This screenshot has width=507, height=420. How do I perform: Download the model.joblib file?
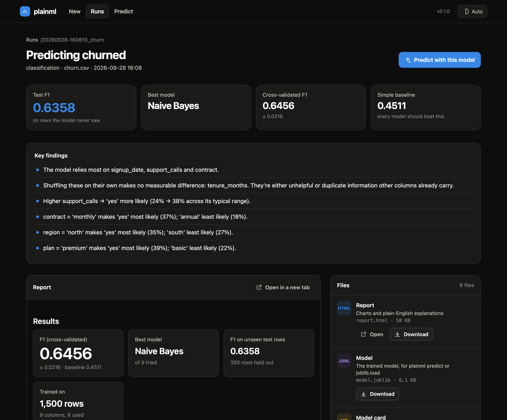(x=377, y=394)
